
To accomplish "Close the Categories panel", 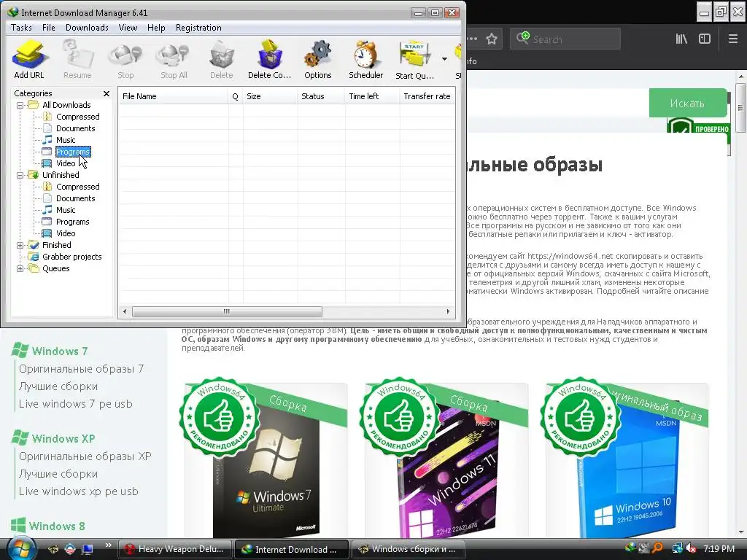I will 107,94.
